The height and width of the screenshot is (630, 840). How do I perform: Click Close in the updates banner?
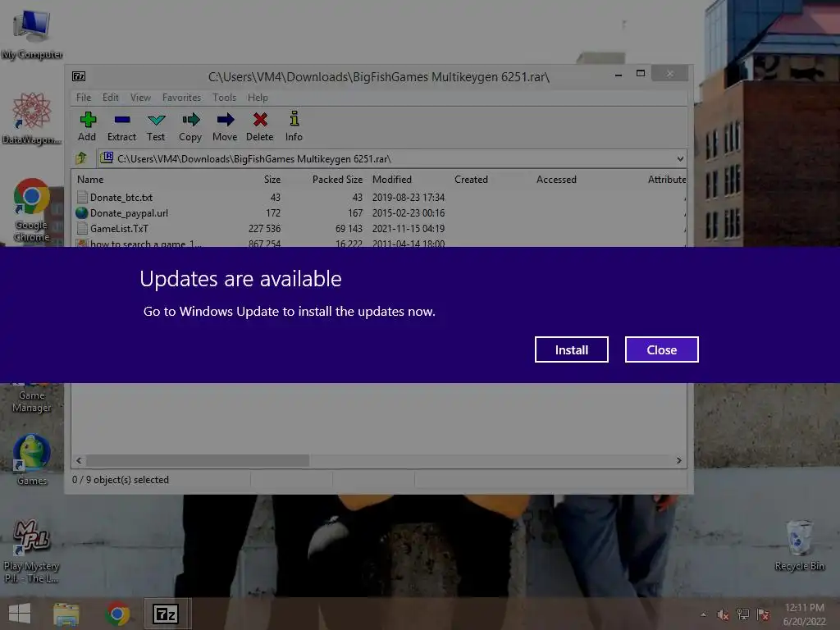(x=662, y=349)
